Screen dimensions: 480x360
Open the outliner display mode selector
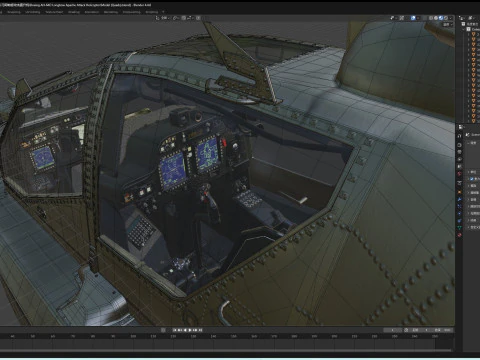tap(471, 18)
